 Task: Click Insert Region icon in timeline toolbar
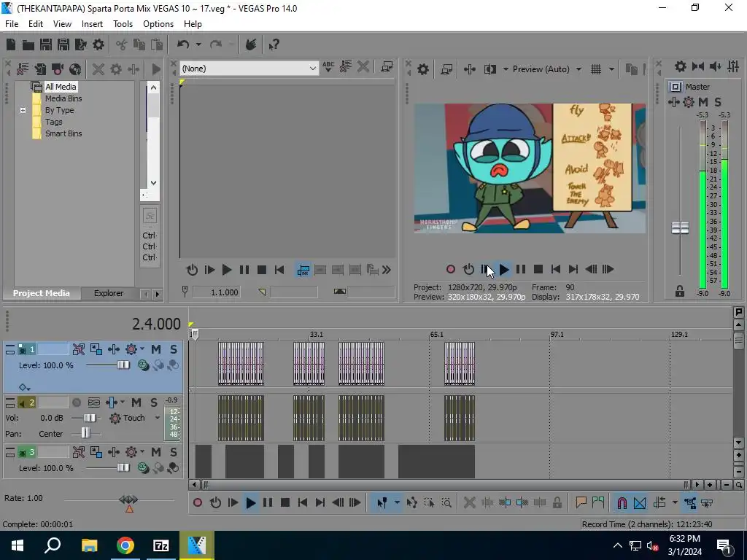click(598, 503)
